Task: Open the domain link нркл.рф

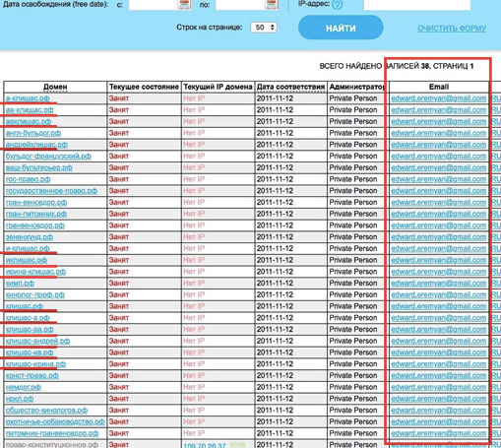Action: (20, 399)
